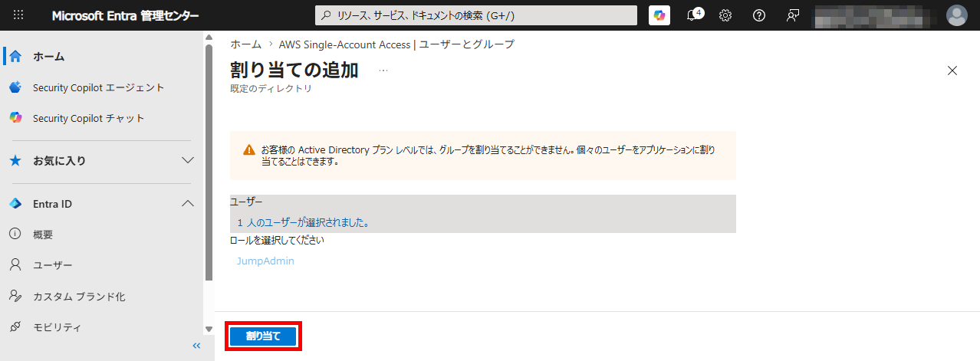
Task: Click the ユーザー heading in assignment pane
Action: pos(246,202)
